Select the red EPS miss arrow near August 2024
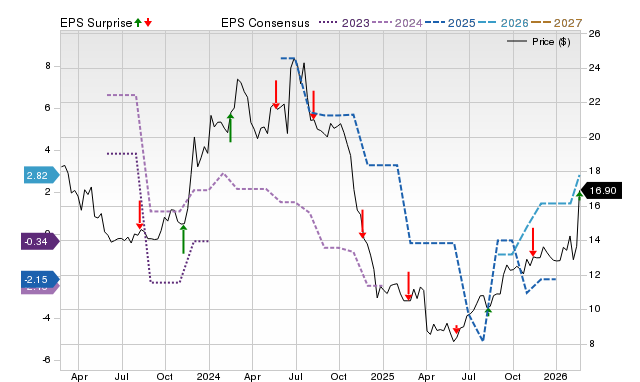The image size is (640, 382). point(313,105)
